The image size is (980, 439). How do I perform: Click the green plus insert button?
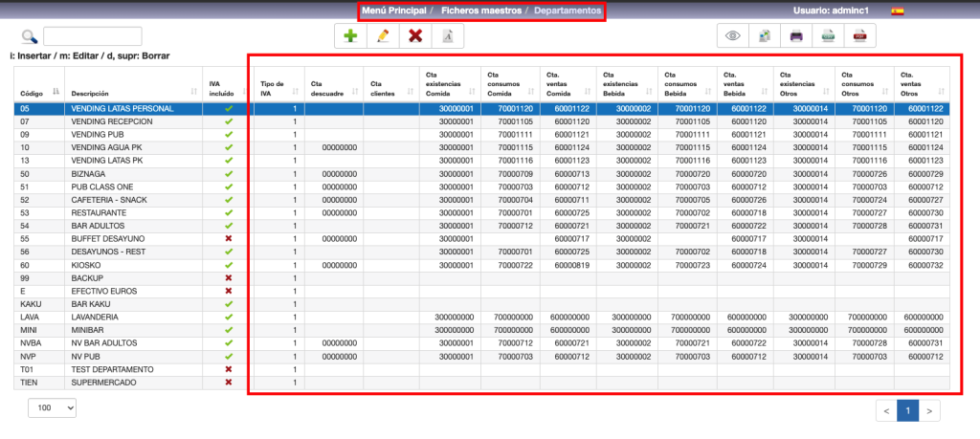point(350,36)
